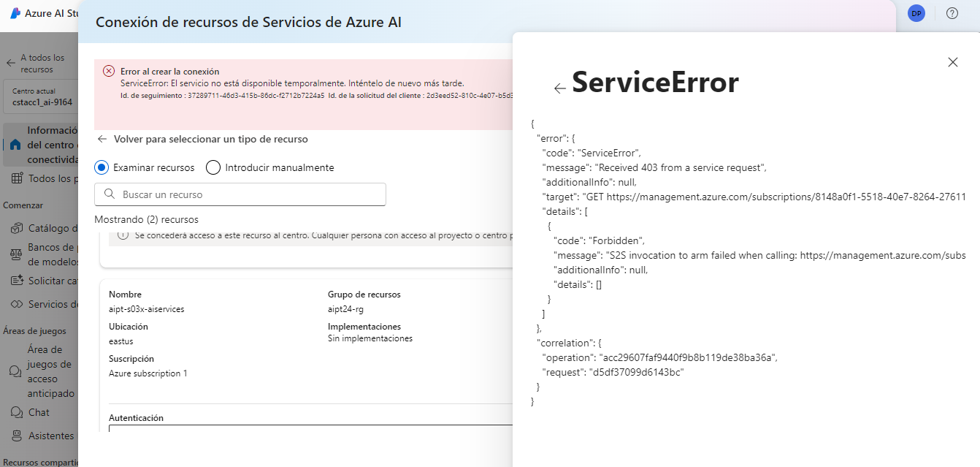Click back arrow beside A todos los recursos
Image resolution: width=980 pixels, height=467 pixels.
[x=11, y=63]
